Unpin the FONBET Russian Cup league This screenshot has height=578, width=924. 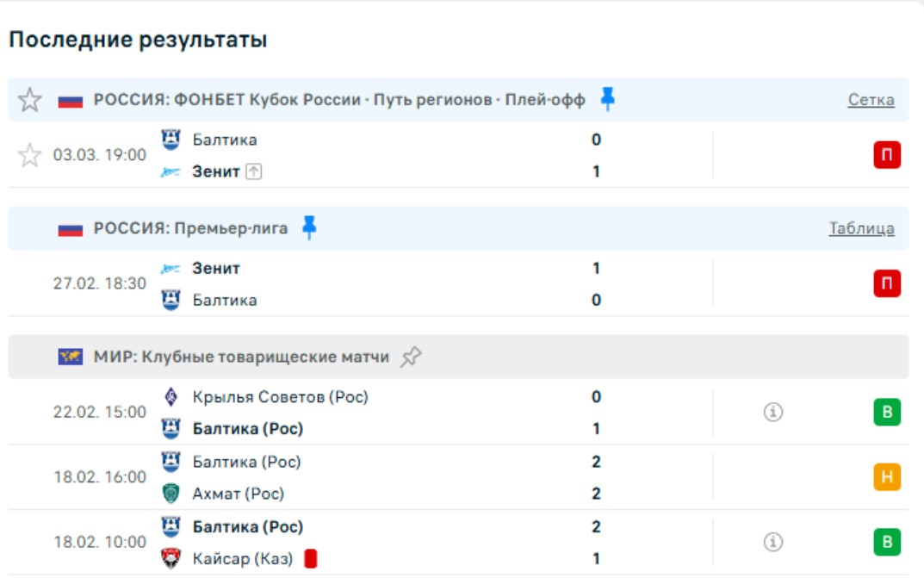pyautogui.click(x=608, y=99)
